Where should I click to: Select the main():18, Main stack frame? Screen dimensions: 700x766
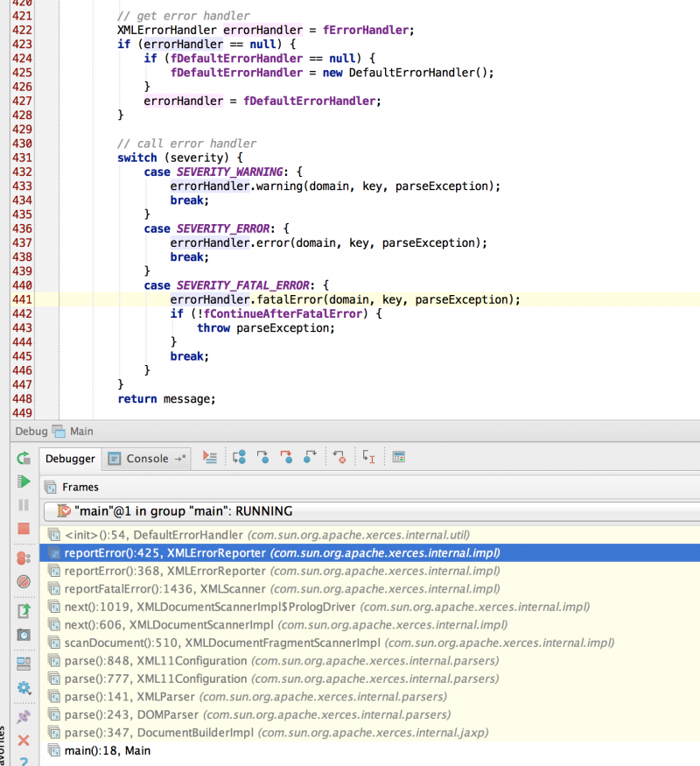point(107,750)
